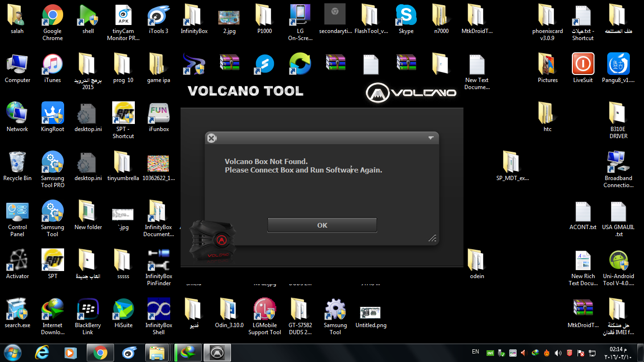Select the P1000 folder

264,20
